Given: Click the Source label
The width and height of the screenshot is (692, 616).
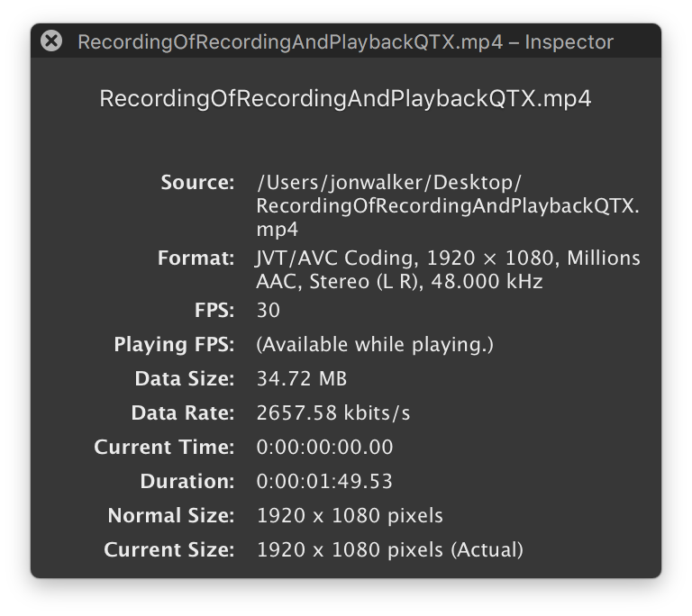Looking at the screenshot, I should pyautogui.click(x=197, y=182).
